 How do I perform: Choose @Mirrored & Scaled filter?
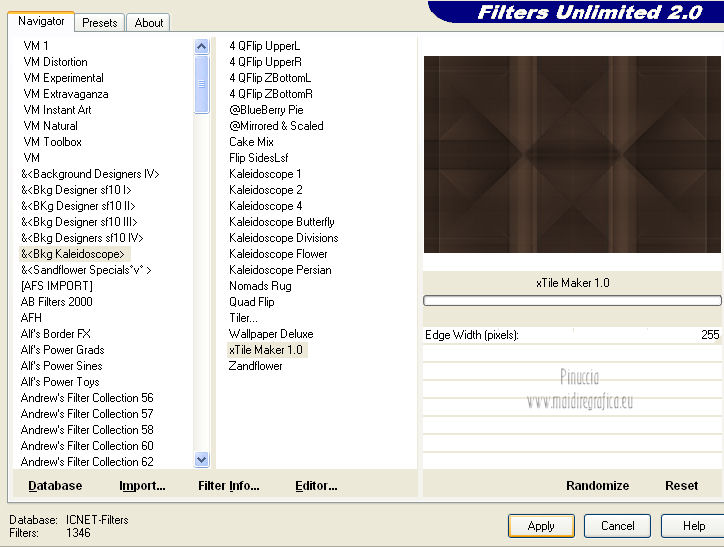tap(277, 126)
